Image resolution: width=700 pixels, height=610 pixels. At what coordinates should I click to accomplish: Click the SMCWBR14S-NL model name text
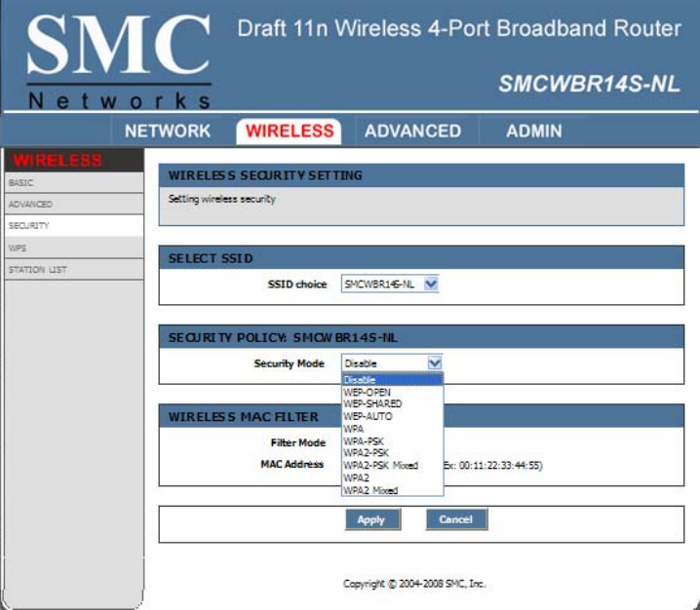(x=589, y=84)
